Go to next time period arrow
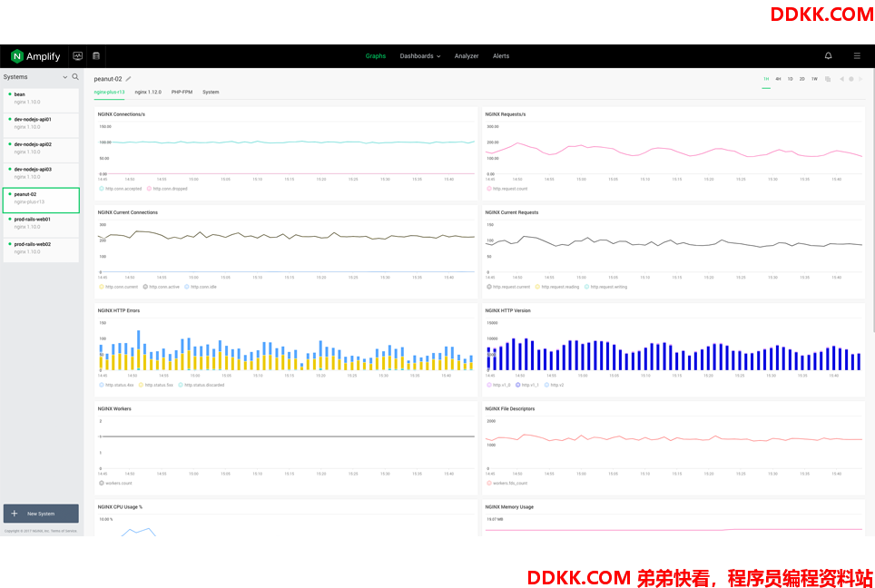875x588 pixels. pos(860,79)
